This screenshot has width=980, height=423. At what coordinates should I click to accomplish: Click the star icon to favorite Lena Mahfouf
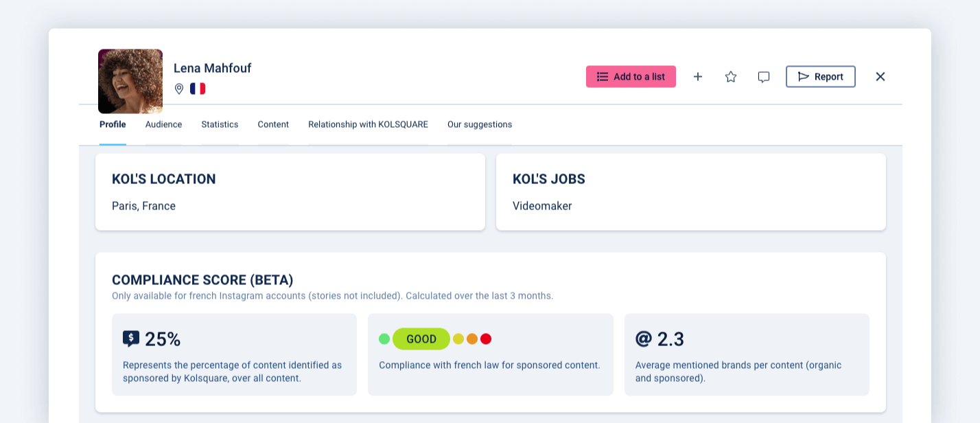point(730,76)
